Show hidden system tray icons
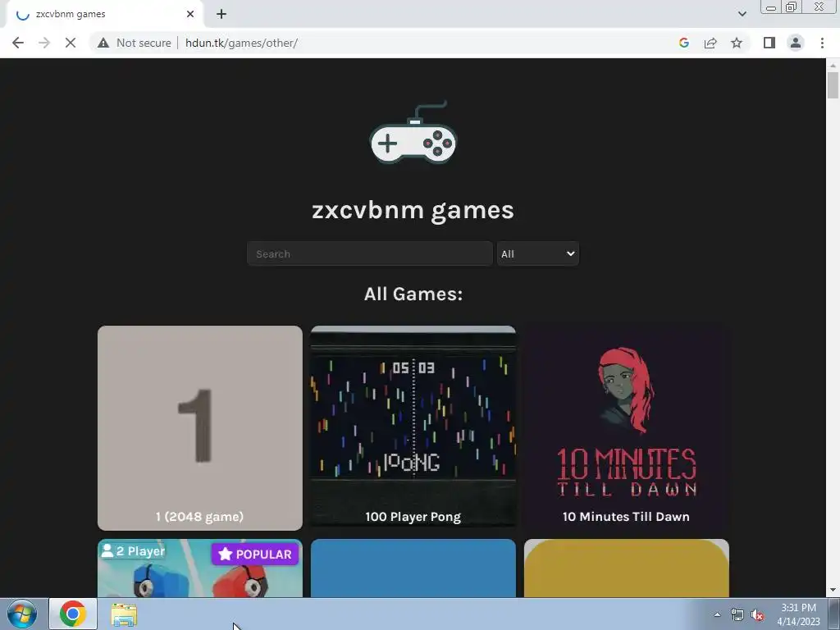840x630 pixels. [717, 614]
